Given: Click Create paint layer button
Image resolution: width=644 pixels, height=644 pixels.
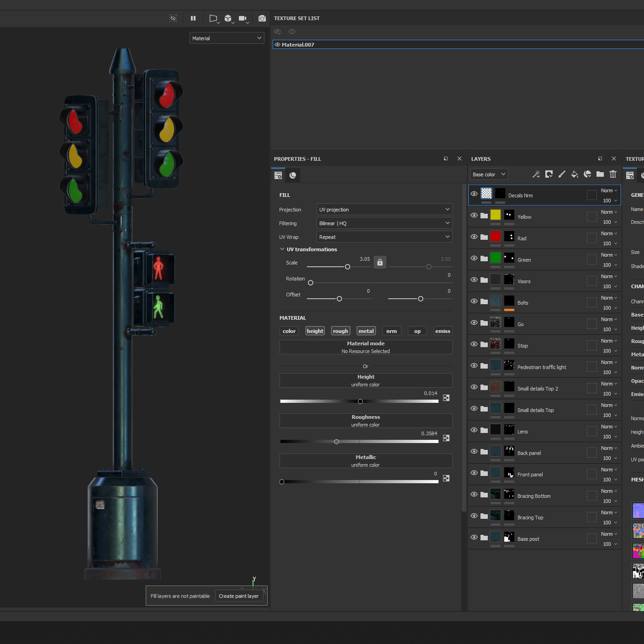Looking at the screenshot, I should coord(238,596).
